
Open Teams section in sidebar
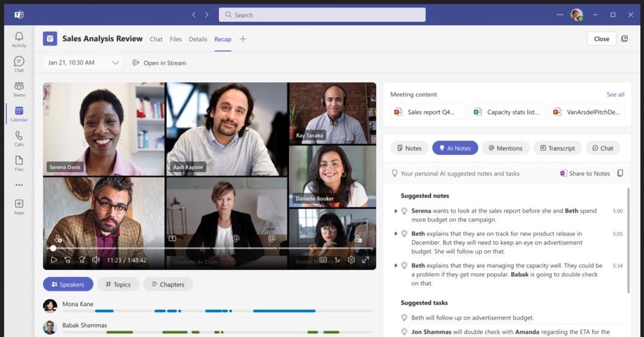tap(19, 89)
